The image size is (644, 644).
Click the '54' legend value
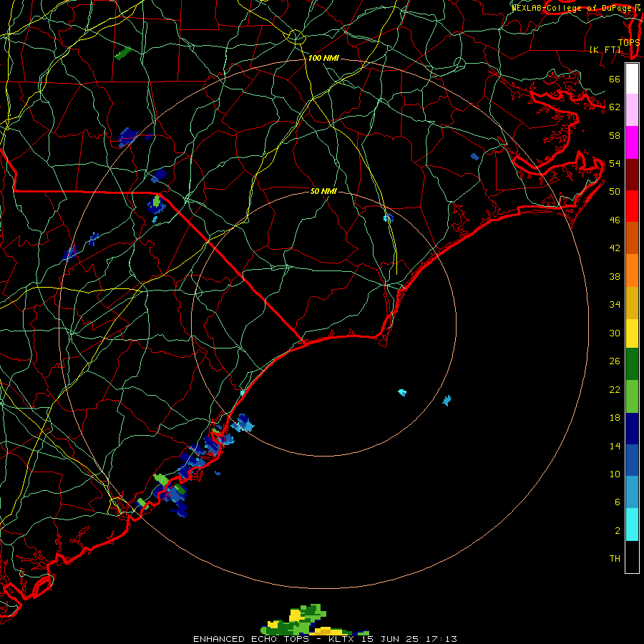[615, 163]
